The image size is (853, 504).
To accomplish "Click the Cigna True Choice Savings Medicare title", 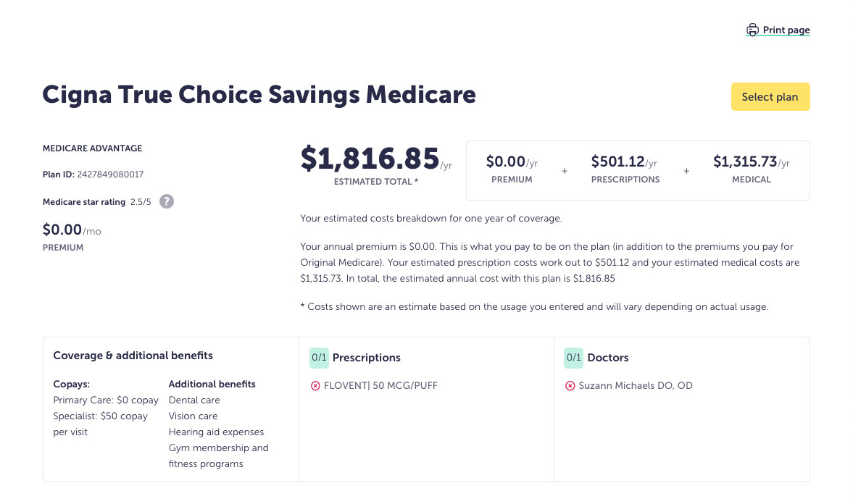I will pos(259,95).
